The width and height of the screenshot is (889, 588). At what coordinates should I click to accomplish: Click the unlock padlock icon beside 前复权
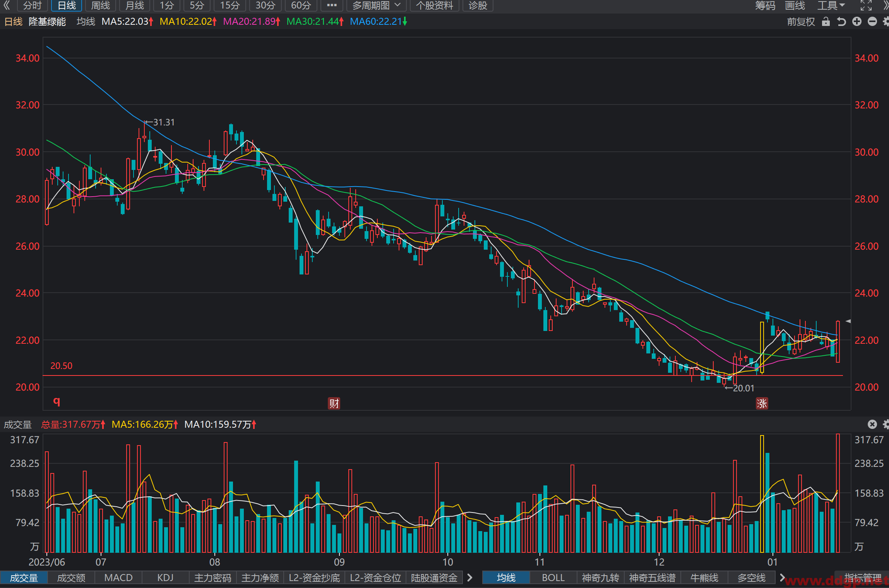(x=826, y=22)
